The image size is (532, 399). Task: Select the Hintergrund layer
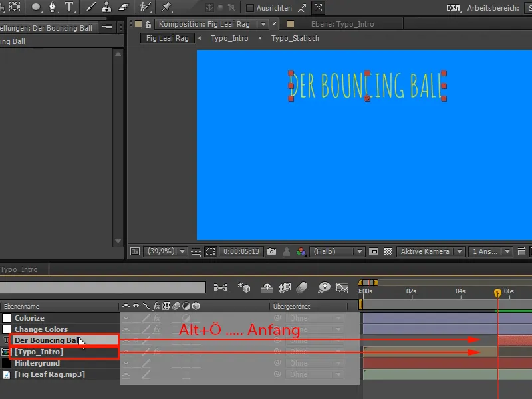click(x=37, y=363)
